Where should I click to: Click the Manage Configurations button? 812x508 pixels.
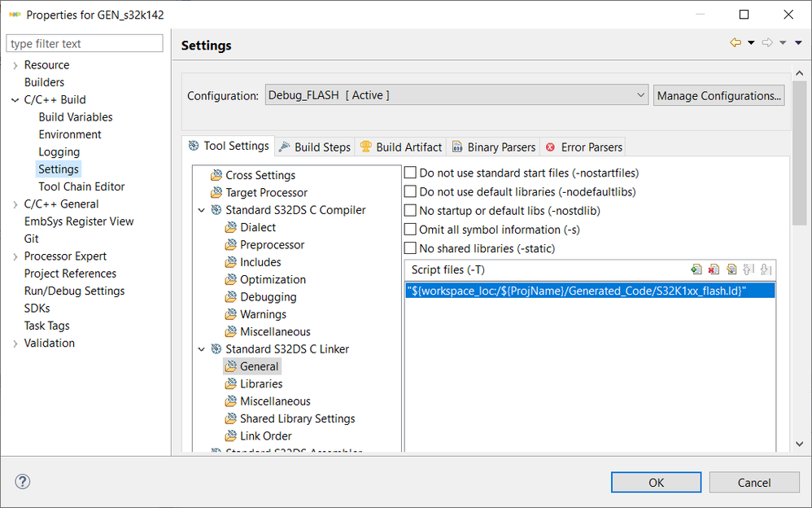pyautogui.click(x=719, y=95)
